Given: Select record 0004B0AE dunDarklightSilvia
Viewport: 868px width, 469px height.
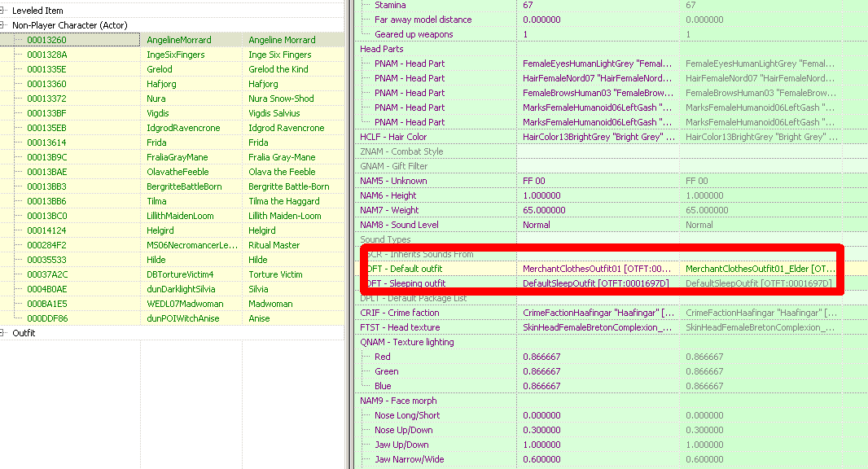Looking at the screenshot, I should pos(172,289).
